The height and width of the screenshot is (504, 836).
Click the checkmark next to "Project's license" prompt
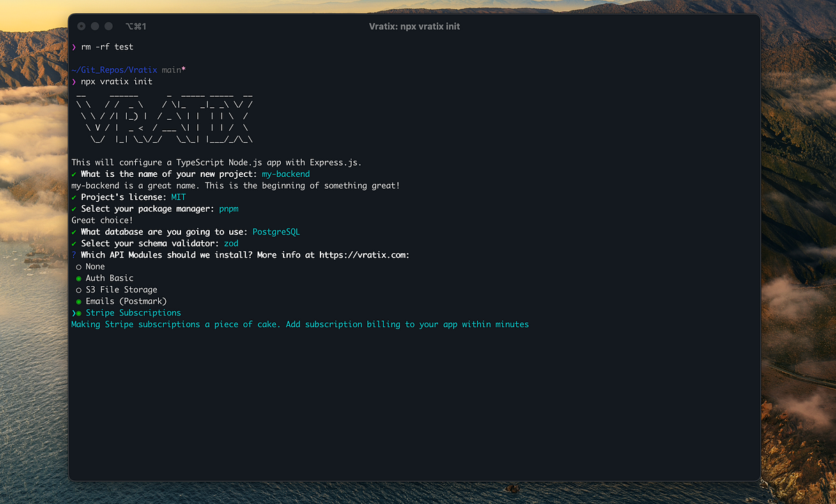[x=74, y=197]
